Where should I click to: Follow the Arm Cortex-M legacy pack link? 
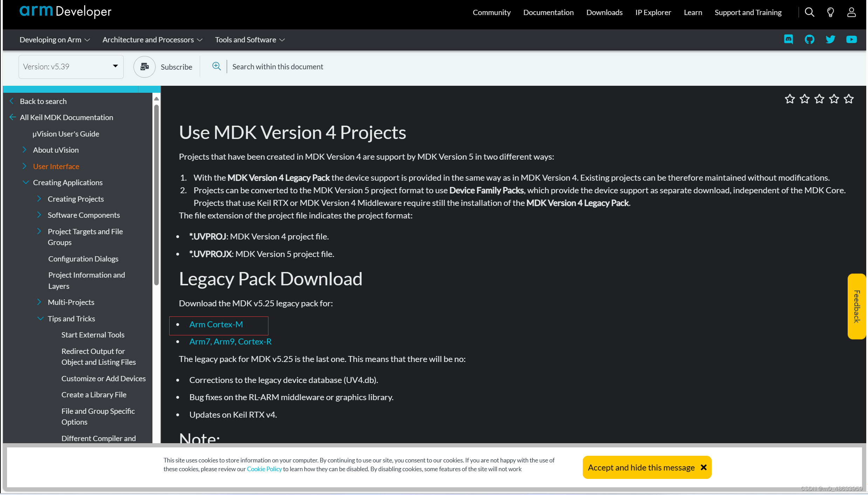[x=216, y=325]
